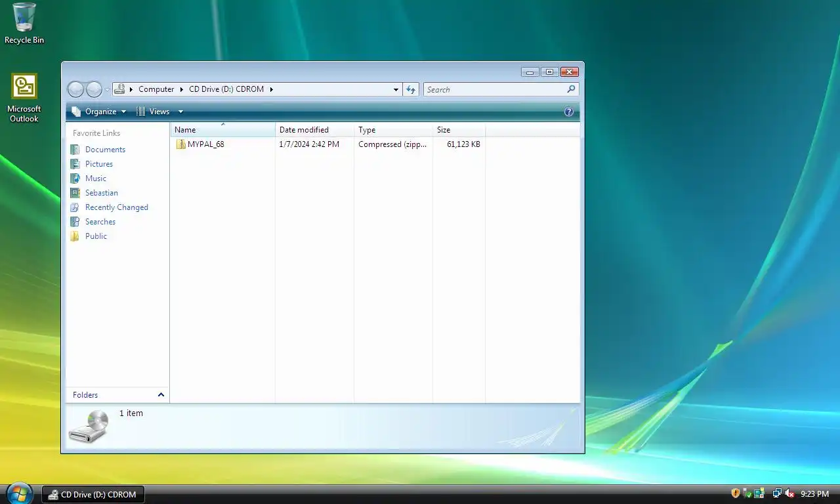
Task: Sort files by the Type column
Action: pos(394,130)
